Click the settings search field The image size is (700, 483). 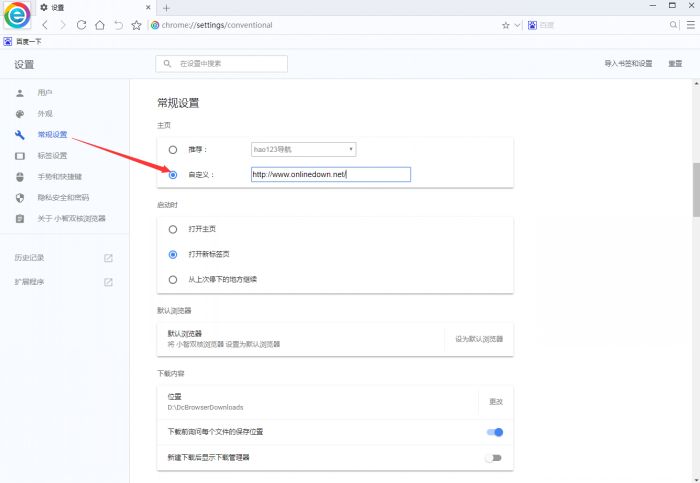[x=221, y=64]
